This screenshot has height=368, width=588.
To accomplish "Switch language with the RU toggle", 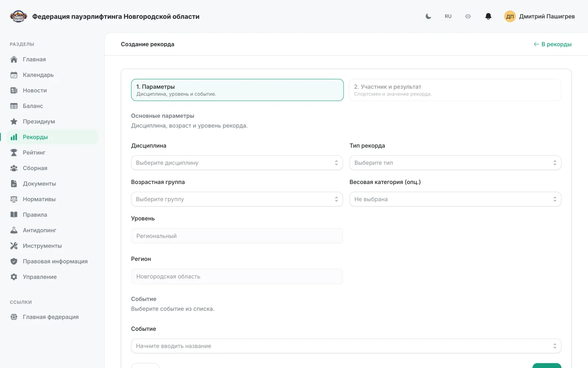I will pos(448,16).
